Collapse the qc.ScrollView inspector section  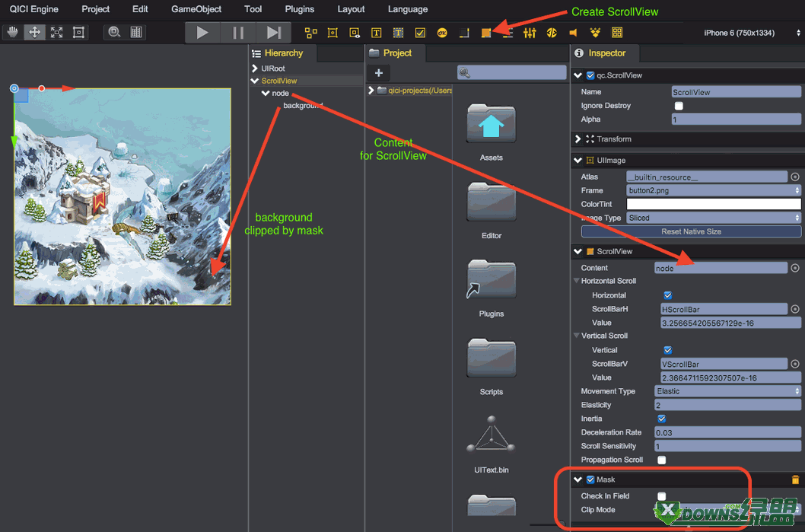pos(578,75)
